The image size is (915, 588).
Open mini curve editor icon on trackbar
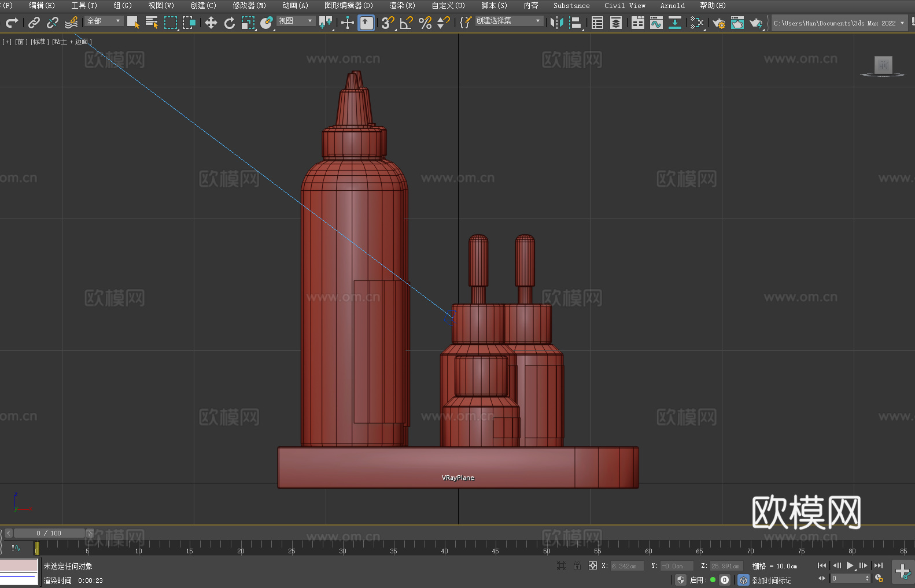click(x=16, y=548)
